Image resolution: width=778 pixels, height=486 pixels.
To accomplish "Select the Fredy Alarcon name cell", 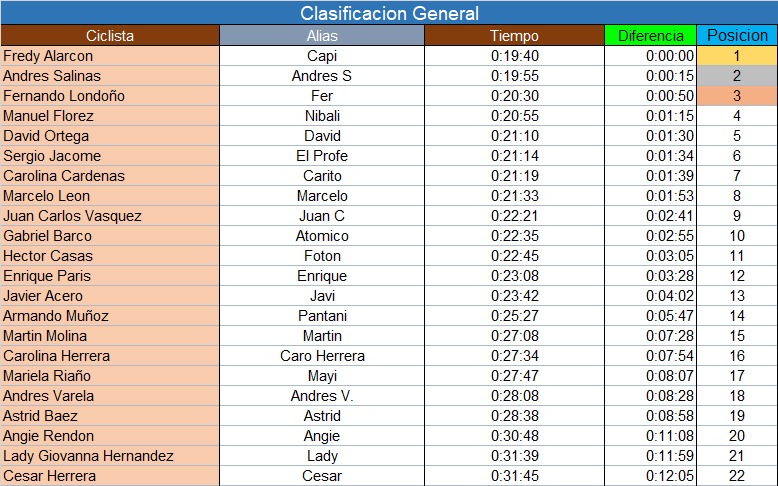I will pos(110,56).
